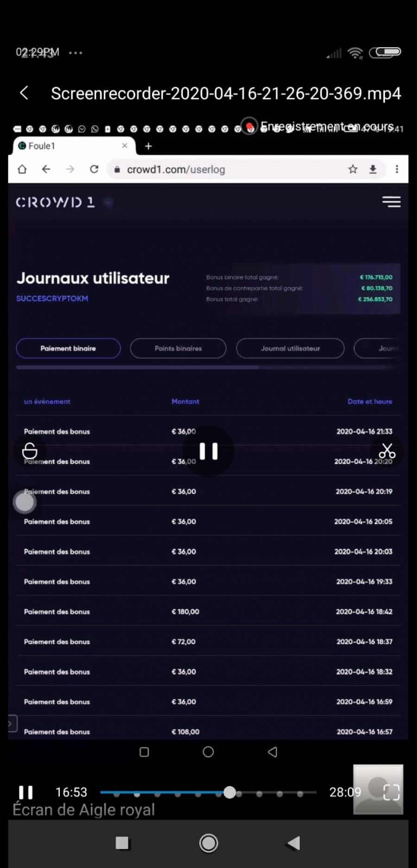
Task: Click the video title Screenrecorder-2020-04-16-21-26-20-369.mp4
Action: click(226, 93)
